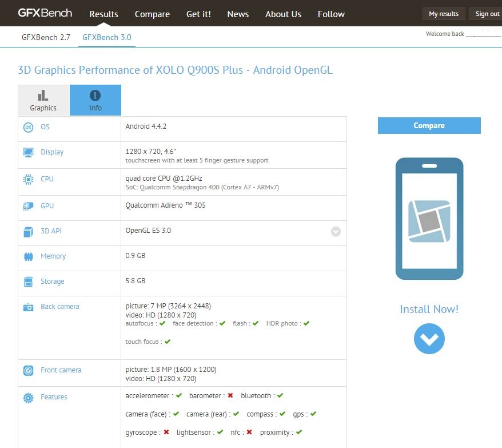Select the Info tab
The width and height of the screenshot is (502, 448).
(95, 100)
